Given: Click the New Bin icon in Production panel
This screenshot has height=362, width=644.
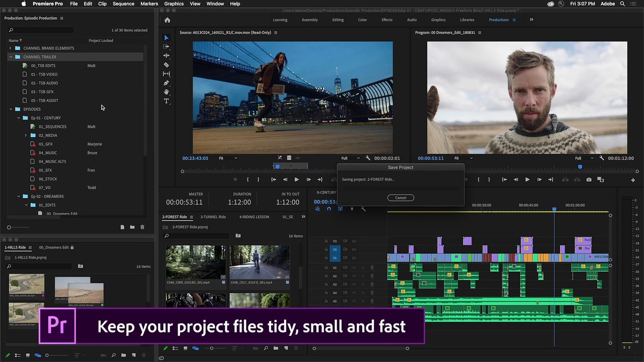Looking at the screenshot, I should click(132, 227).
